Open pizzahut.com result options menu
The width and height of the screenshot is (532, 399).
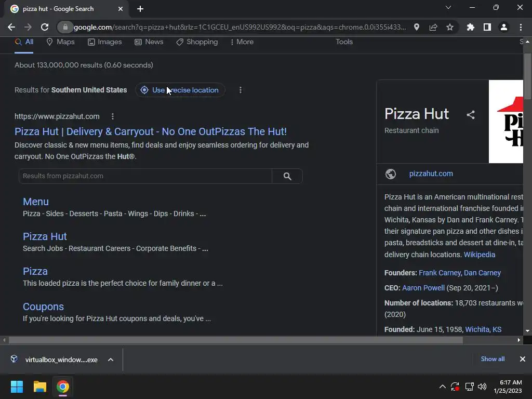point(113,116)
